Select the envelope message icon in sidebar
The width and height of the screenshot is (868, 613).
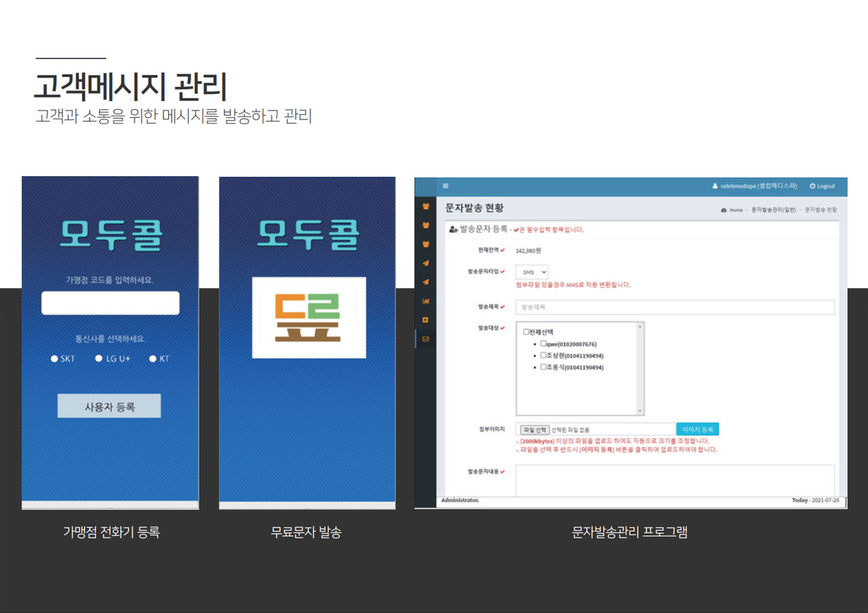pos(426,338)
